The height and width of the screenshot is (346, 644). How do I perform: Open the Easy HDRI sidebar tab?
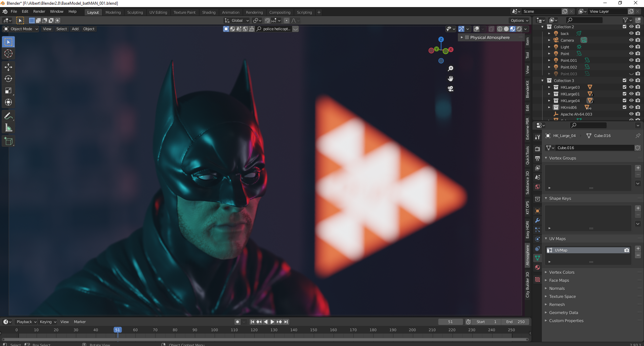(x=527, y=230)
